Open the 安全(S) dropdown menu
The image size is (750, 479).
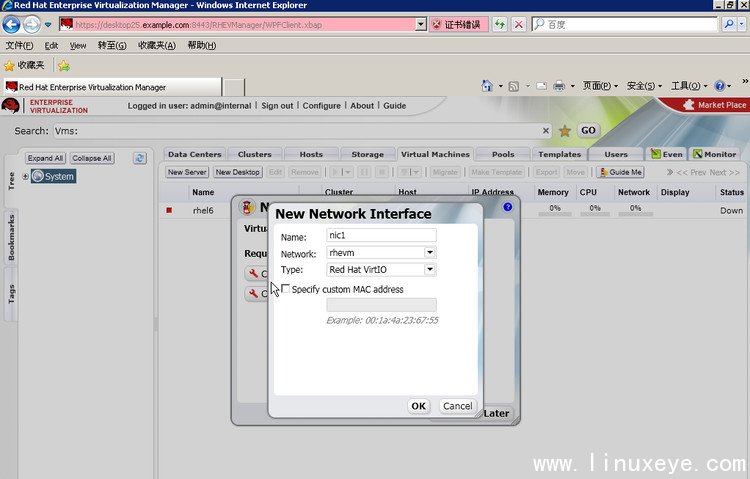pos(644,86)
